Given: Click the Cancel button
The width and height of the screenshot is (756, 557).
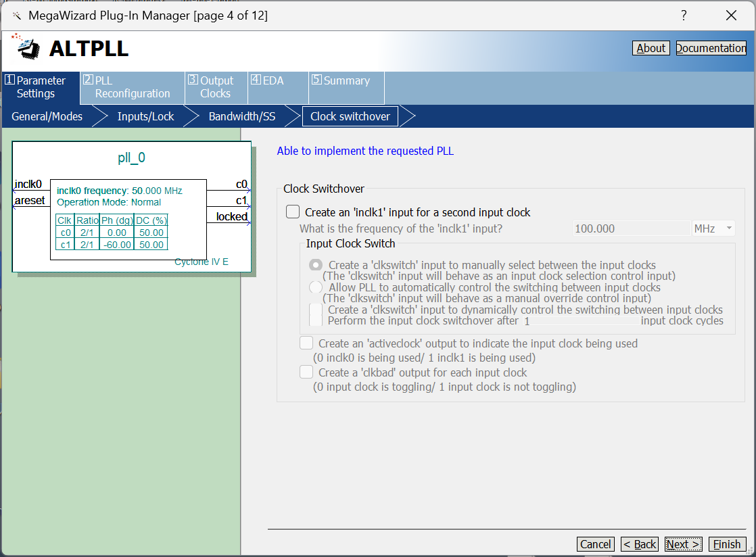Looking at the screenshot, I should pyautogui.click(x=596, y=544).
